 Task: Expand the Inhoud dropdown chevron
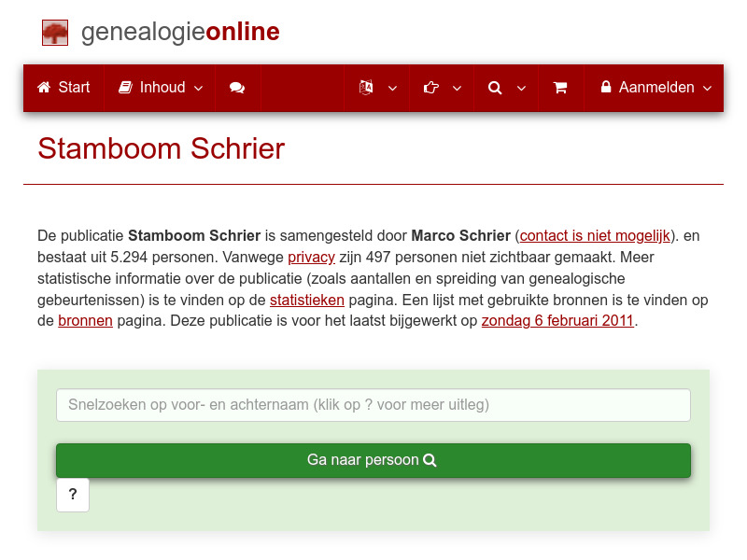pos(199,89)
